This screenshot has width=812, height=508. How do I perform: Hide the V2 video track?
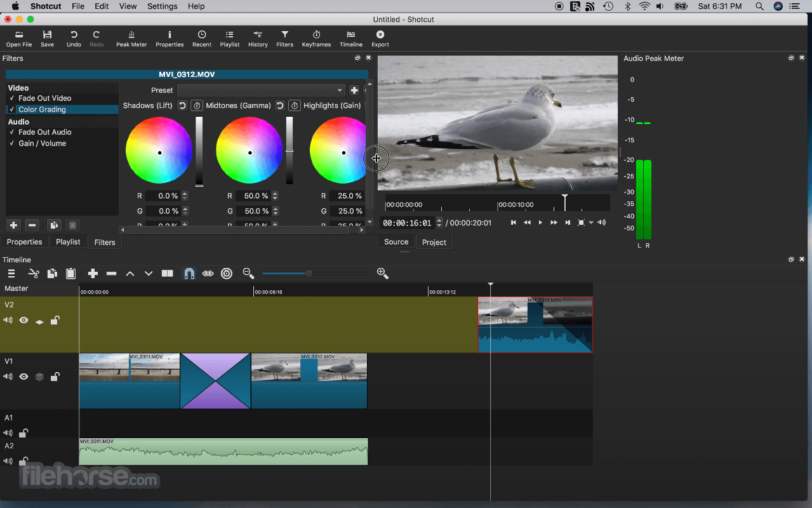click(x=23, y=321)
